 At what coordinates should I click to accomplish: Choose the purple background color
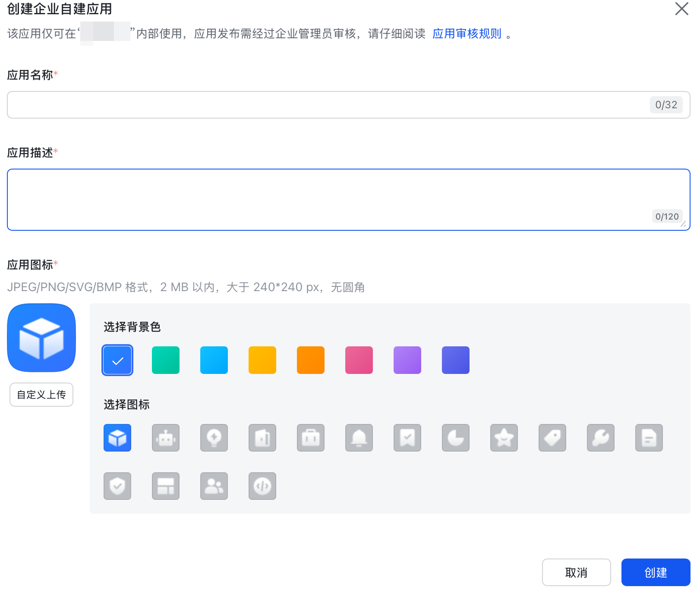pyautogui.click(x=407, y=360)
